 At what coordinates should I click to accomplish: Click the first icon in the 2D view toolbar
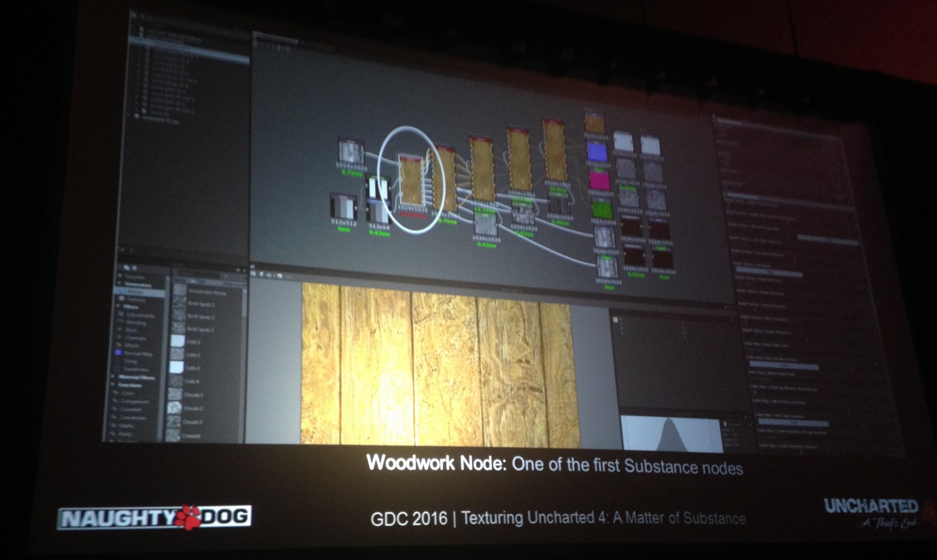click(254, 274)
